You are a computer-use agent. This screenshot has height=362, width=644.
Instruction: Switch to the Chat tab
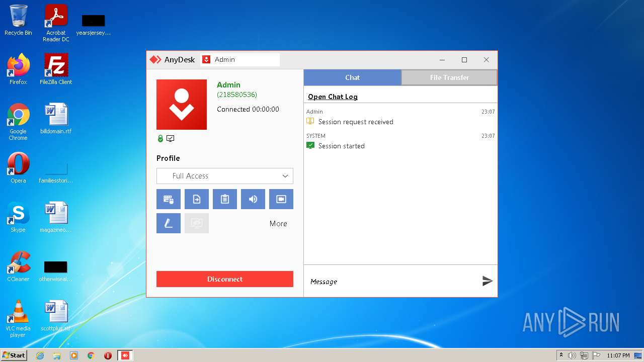click(352, 77)
